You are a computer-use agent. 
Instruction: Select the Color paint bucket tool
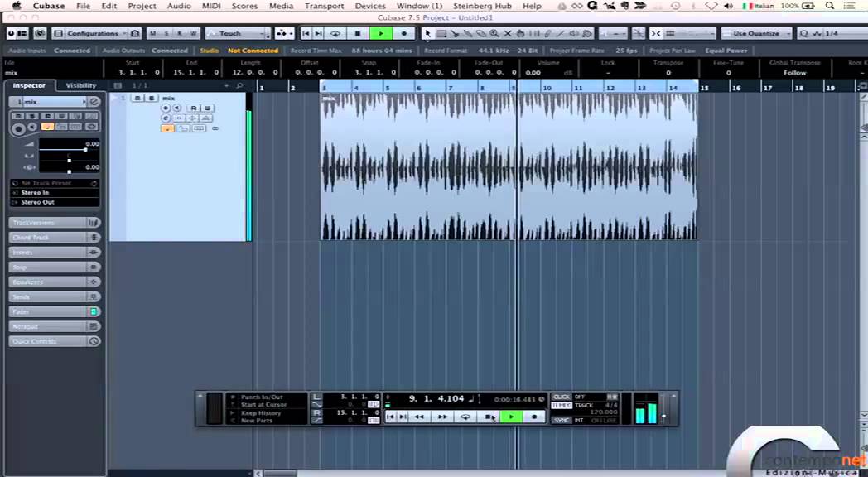point(587,34)
